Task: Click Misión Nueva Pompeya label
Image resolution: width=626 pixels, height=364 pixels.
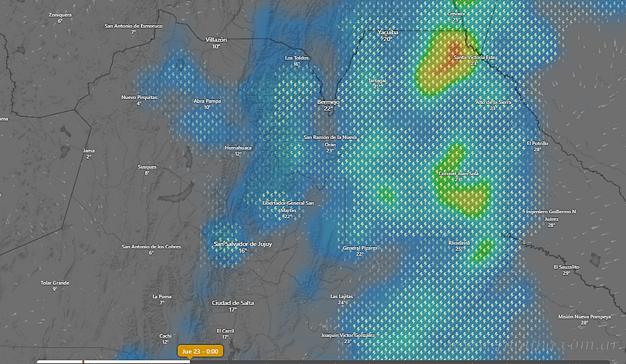Action: click(x=584, y=317)
